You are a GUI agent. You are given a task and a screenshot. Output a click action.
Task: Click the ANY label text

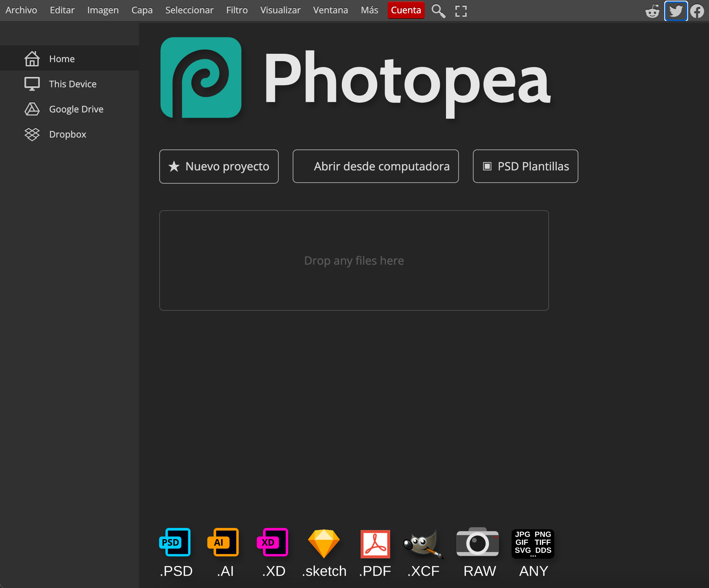(534, 571)
